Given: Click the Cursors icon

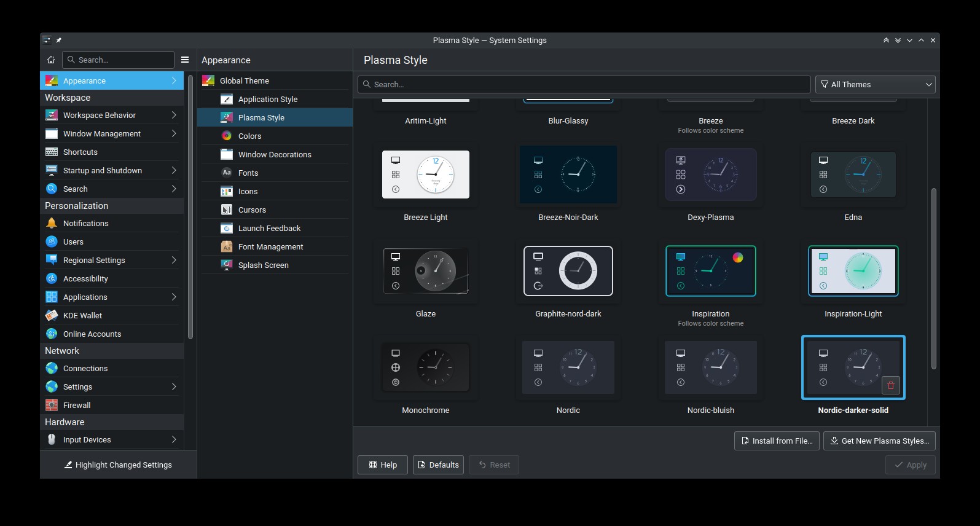Looking at the screenshot, I should pos(227,210).
